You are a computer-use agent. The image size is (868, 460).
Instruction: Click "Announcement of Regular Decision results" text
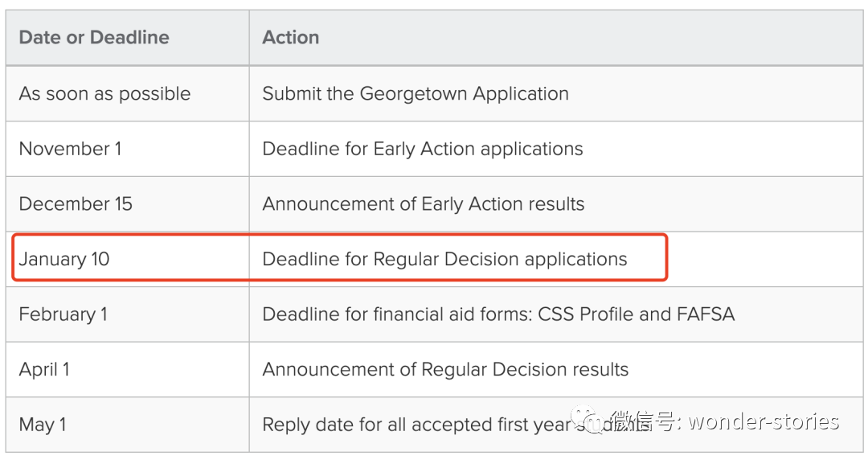(x=445, y=369)
